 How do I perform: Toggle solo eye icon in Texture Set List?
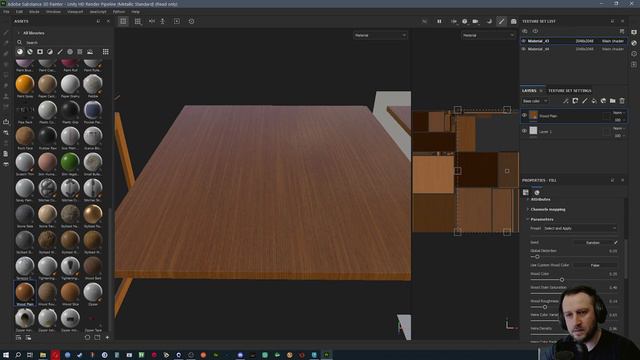coord(535,31)
